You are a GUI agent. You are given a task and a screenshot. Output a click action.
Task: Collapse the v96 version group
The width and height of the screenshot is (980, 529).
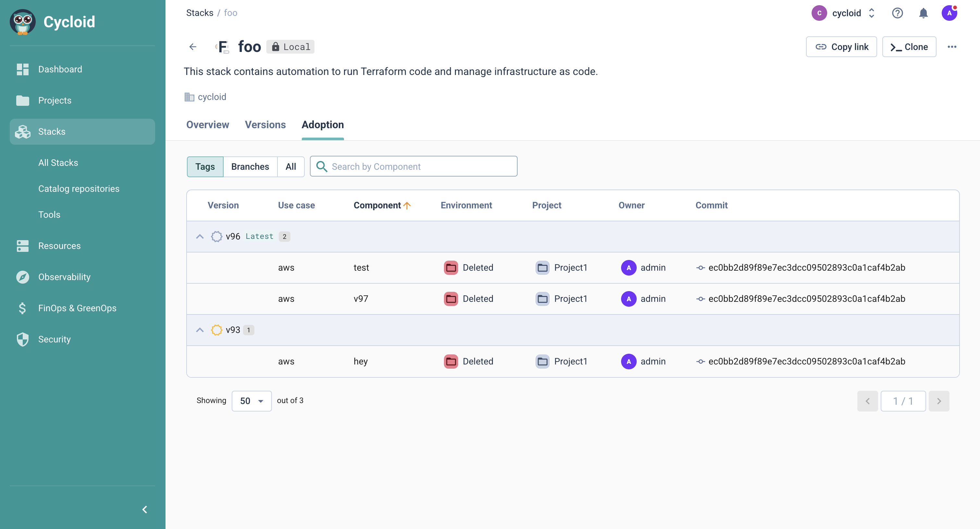200,236
